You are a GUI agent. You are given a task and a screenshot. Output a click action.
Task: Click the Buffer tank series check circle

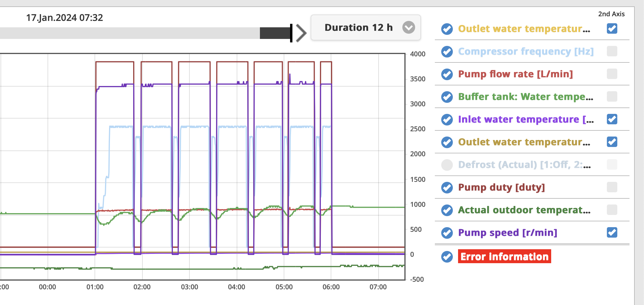coord(447,97)
